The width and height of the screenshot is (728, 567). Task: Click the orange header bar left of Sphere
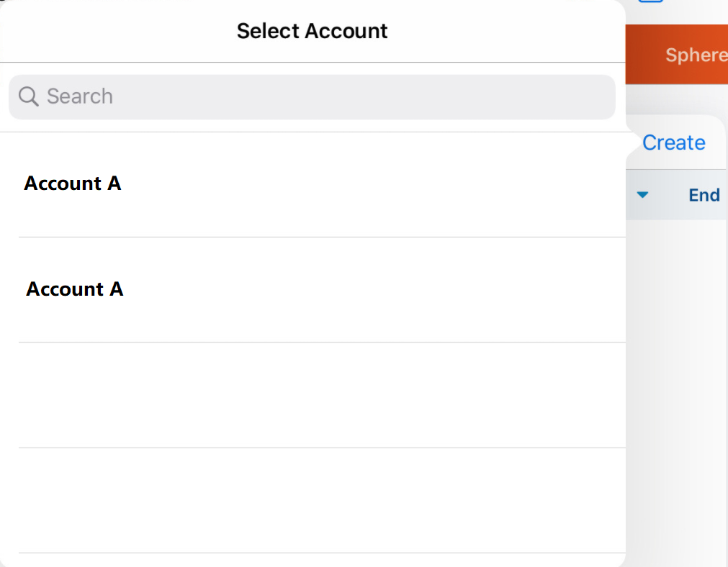click(x=643, y=55)
